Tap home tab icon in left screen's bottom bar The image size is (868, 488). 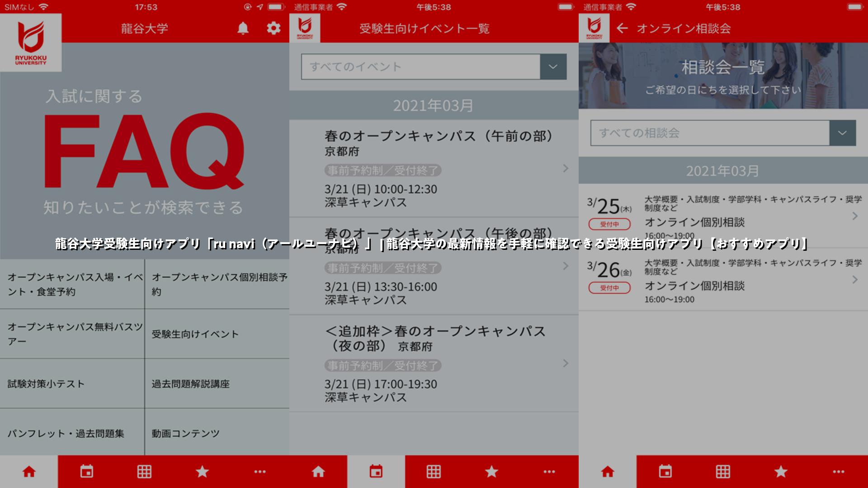point(29,472)
